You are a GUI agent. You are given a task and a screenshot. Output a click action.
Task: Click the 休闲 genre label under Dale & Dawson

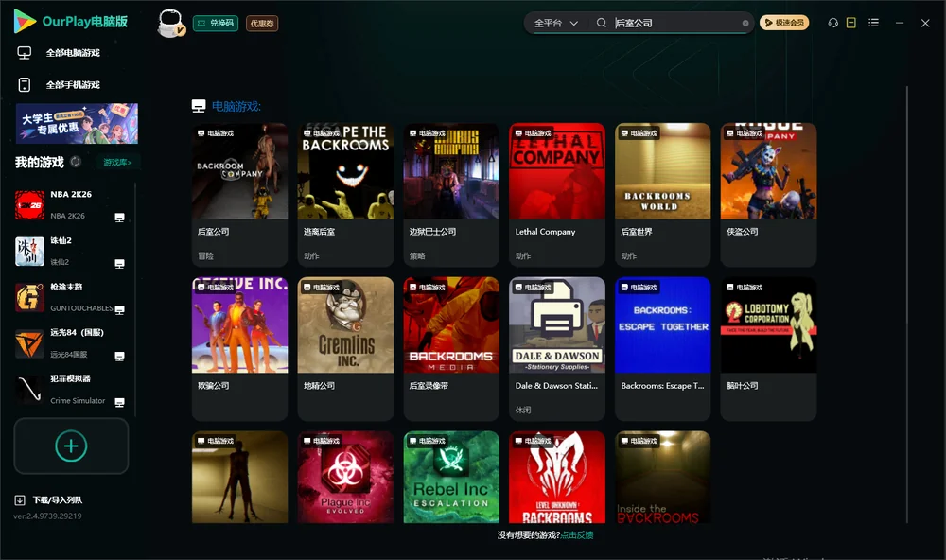point(523,410)
